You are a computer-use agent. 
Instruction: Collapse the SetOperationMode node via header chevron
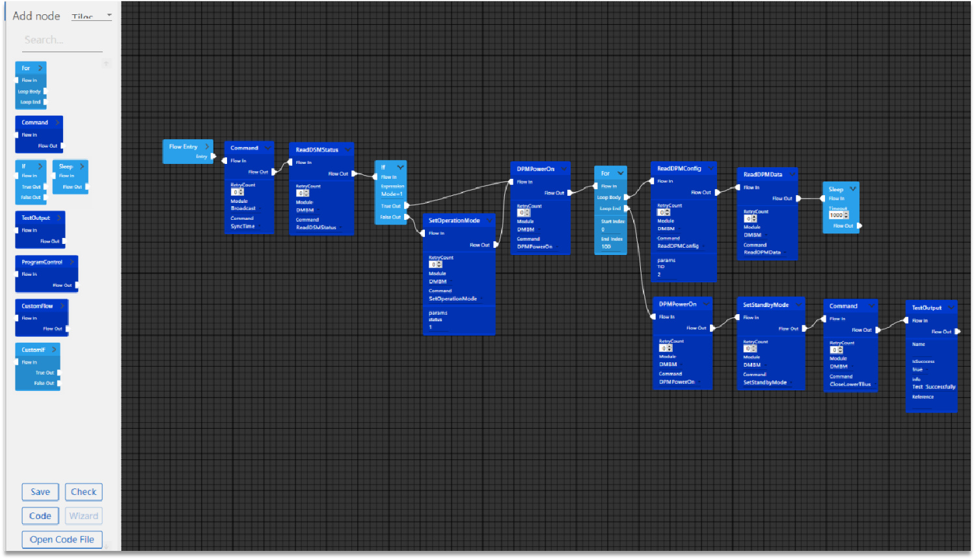pyautogui.click(x=489, y=220)
